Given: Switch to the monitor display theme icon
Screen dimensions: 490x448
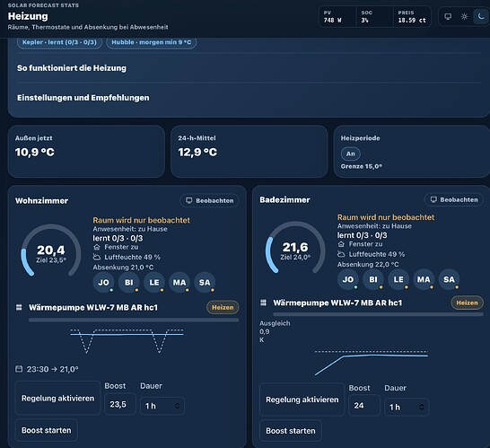Looking at the screenshot, I should point(448,16).
